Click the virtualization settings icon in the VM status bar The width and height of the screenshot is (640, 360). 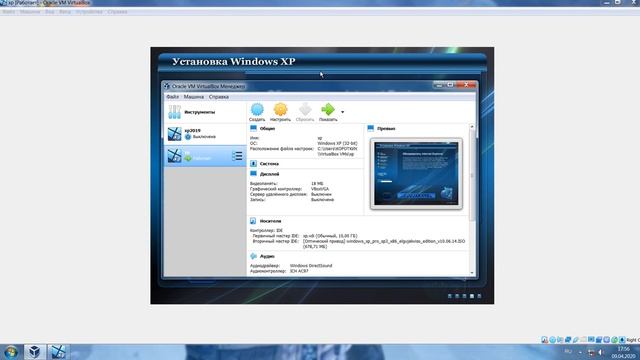607,340
